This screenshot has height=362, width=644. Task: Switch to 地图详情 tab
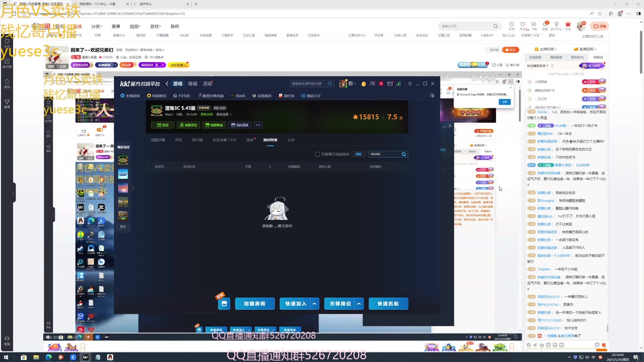(158, 140)
